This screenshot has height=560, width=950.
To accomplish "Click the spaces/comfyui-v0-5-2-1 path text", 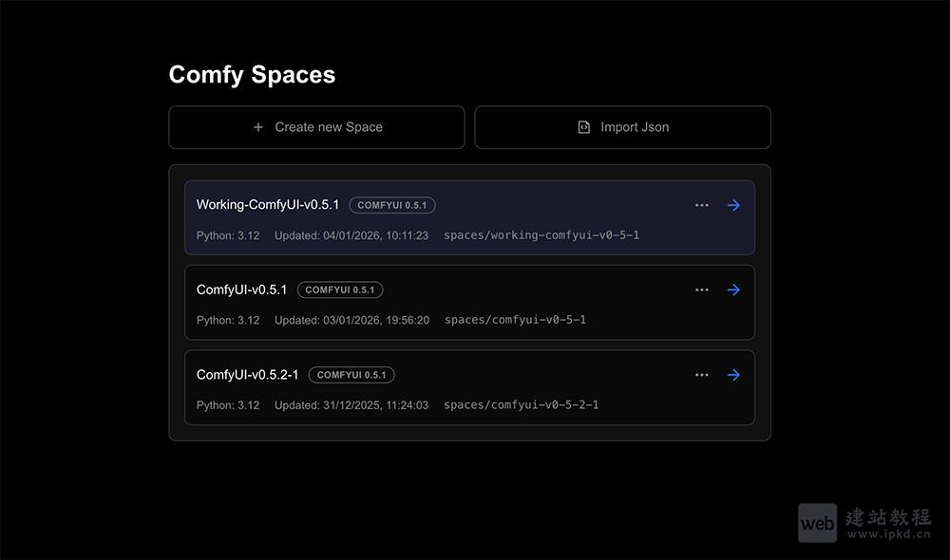I will click(522, 404).
